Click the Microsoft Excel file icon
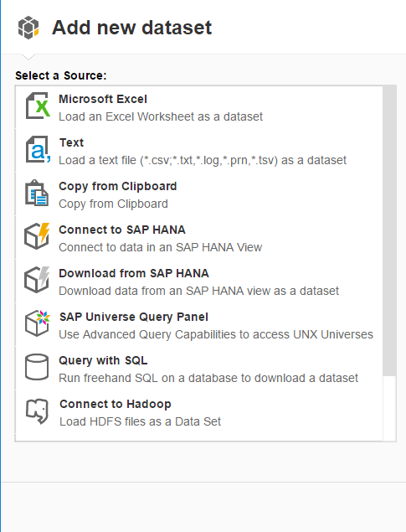The height and width of the screenshot is (532, 406). (x=38, y=106)
